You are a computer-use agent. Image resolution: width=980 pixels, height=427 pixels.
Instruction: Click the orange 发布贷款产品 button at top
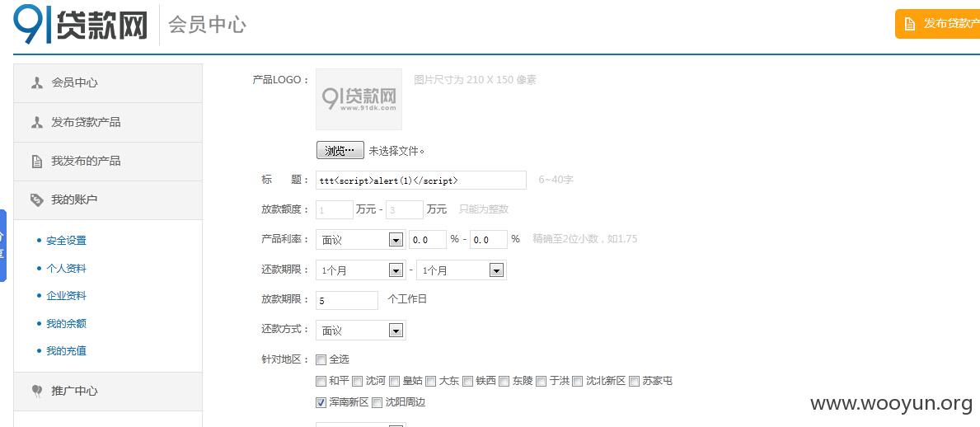[937, 24]
